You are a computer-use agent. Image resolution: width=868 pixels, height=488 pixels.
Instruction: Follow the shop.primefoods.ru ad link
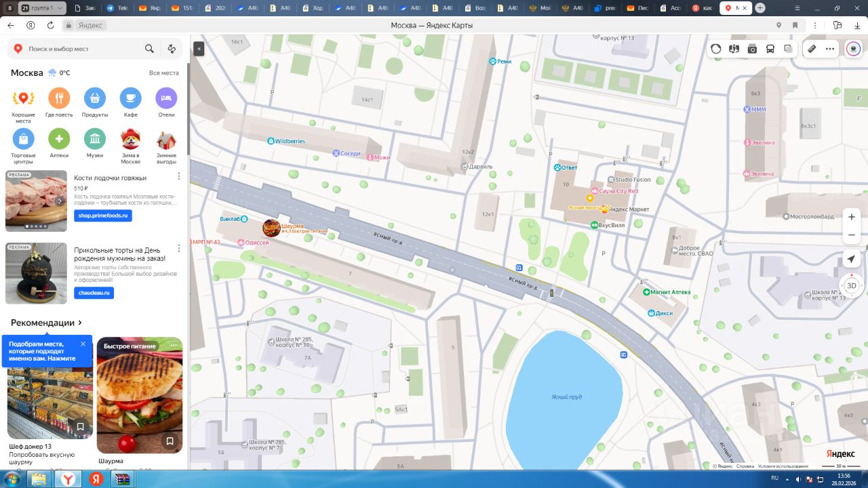pos(103,216)
